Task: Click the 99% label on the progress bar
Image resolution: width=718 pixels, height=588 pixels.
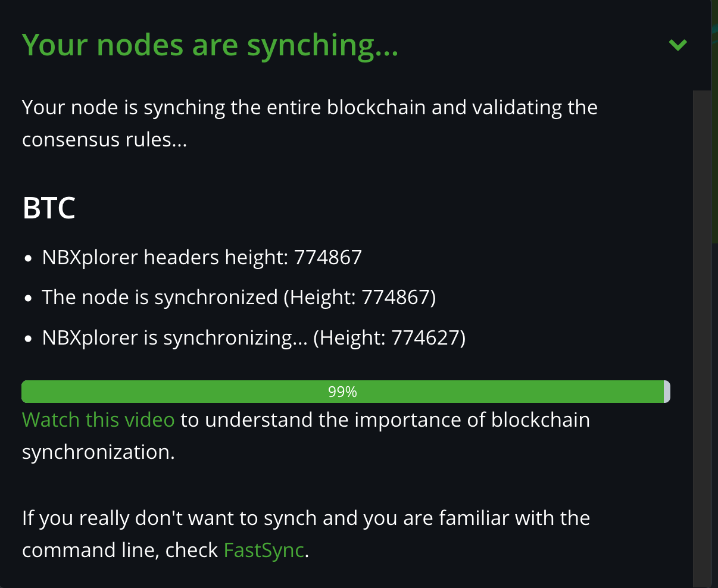Action: pos(342,392)
